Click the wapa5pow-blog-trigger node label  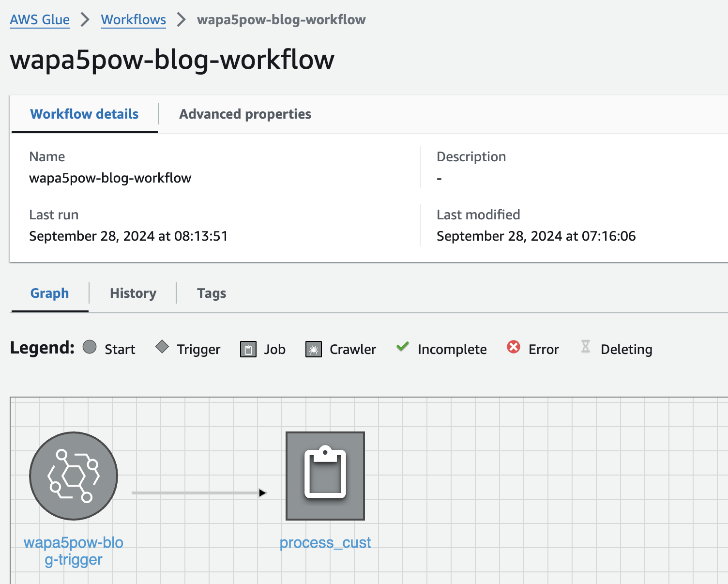click(x=74, y=551)
